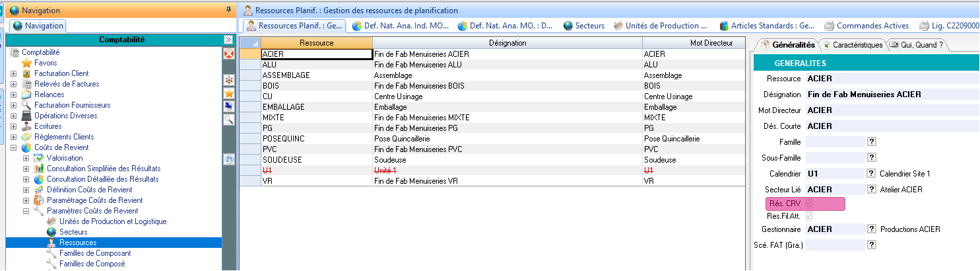Image resolution: width=980 pixels, height=271 pixels.
Task: Click the Dés. Courte input field
Action: (x=891, y=126)
